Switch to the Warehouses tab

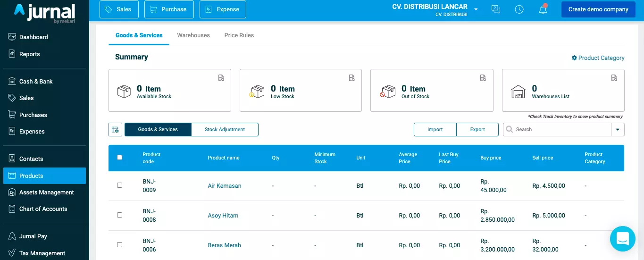pyautogui.click(x=193, y=35)
